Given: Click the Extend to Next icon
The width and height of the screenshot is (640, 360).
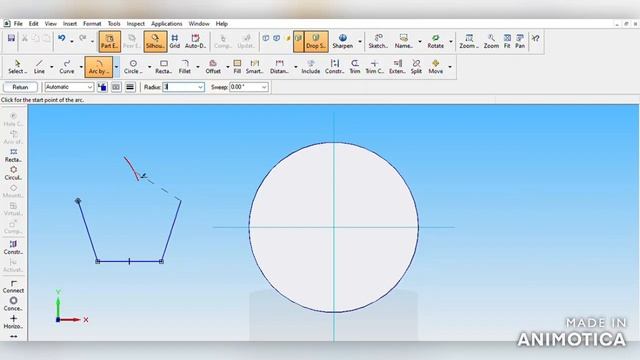Looking at the screenshot, I should [397, 67].
